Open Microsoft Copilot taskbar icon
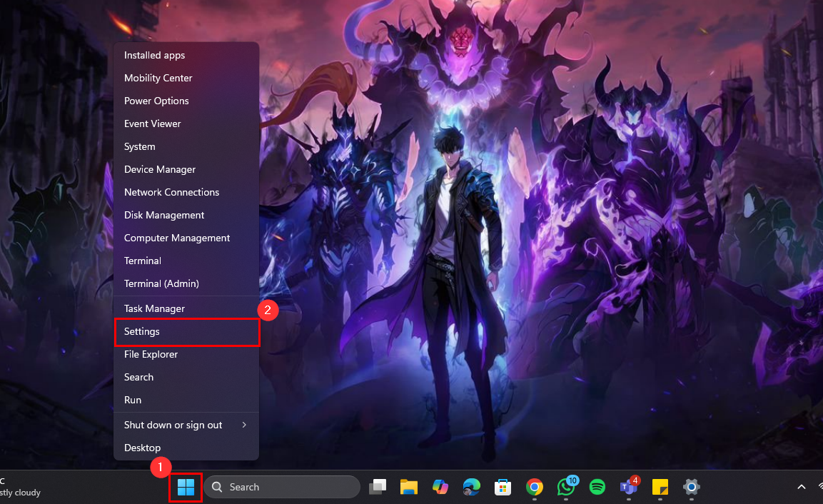Image resolution: width=823 pixels, height=504 pixels. (x=440, y=488)
